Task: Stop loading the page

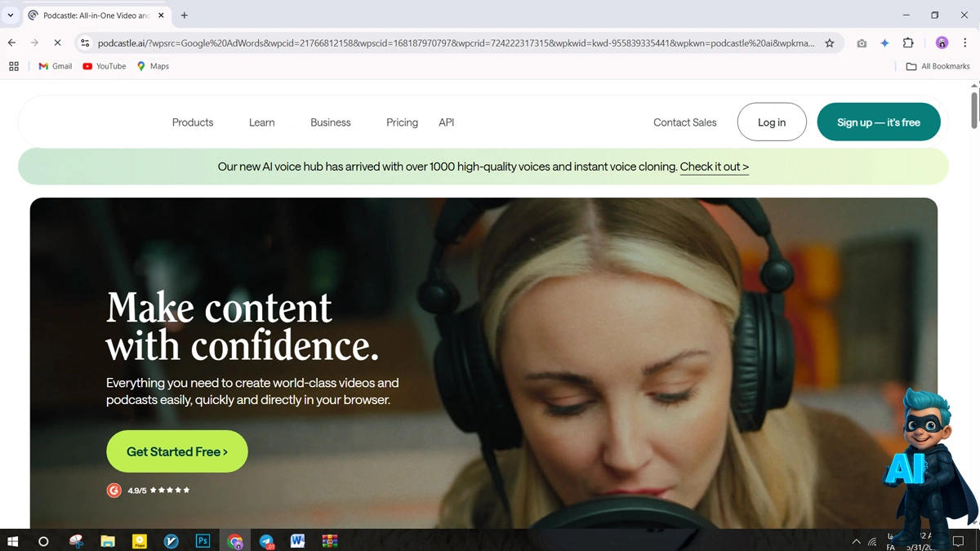Action: (57, 42)
